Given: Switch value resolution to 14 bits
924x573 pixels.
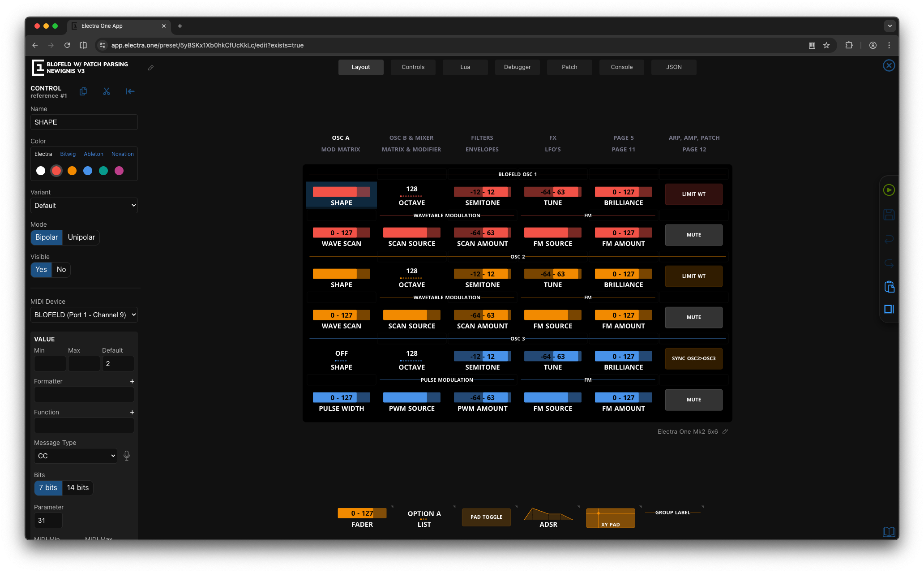Looking at the screenshot, I should click(x=77, y=487).
